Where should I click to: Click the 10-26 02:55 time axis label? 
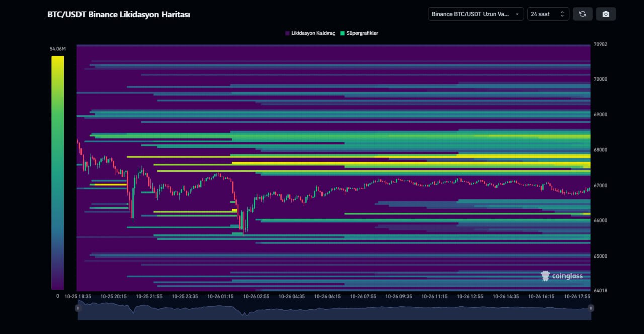[x=256, y=297]
